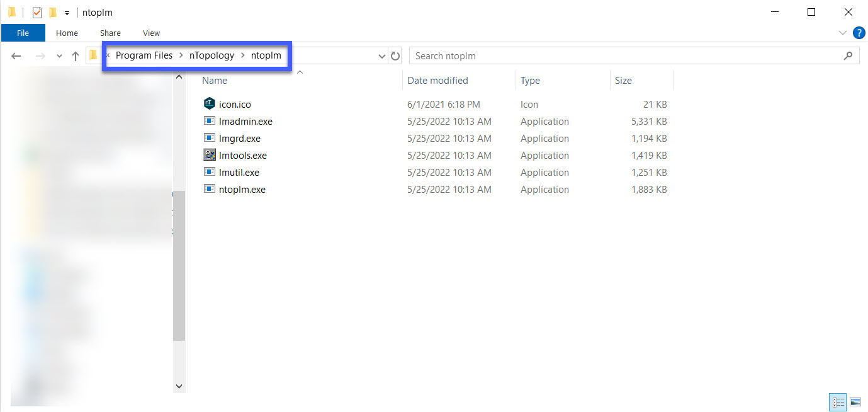Click navigation pane scroll up arrow
This screenshot has height=412, width=868.
pos(179,77)
